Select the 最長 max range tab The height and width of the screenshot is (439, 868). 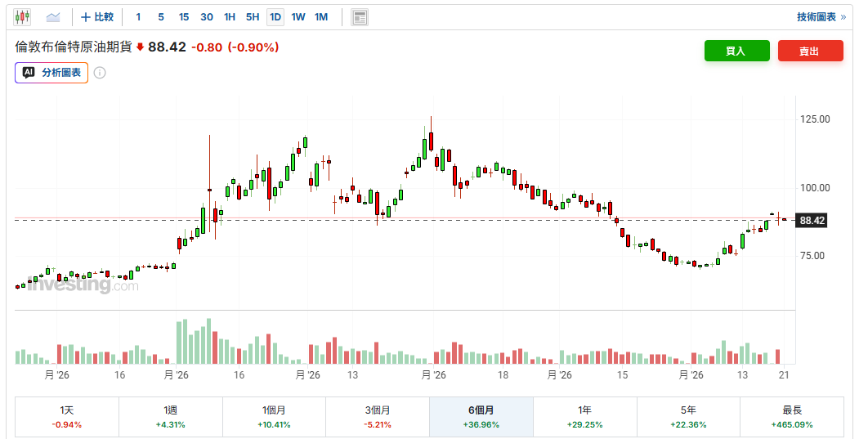(792, 417)
